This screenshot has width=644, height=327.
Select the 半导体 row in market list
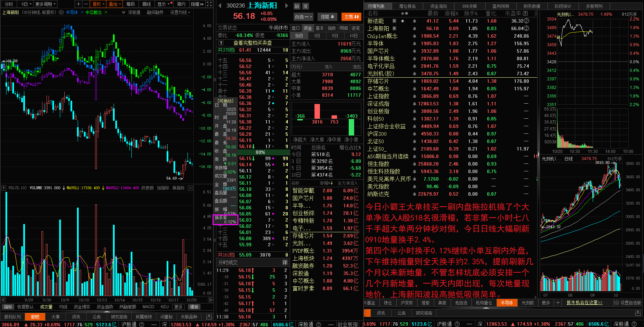(x=451, y=43)
